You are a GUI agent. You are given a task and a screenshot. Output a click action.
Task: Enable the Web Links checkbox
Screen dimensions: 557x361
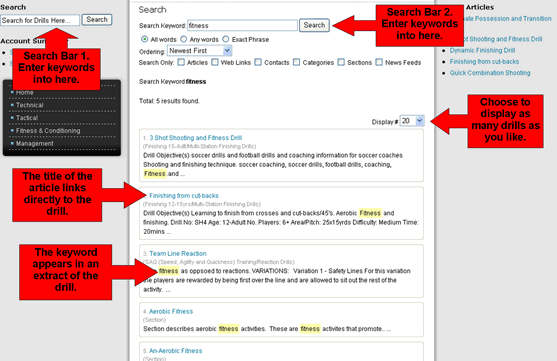click(215, 62)
